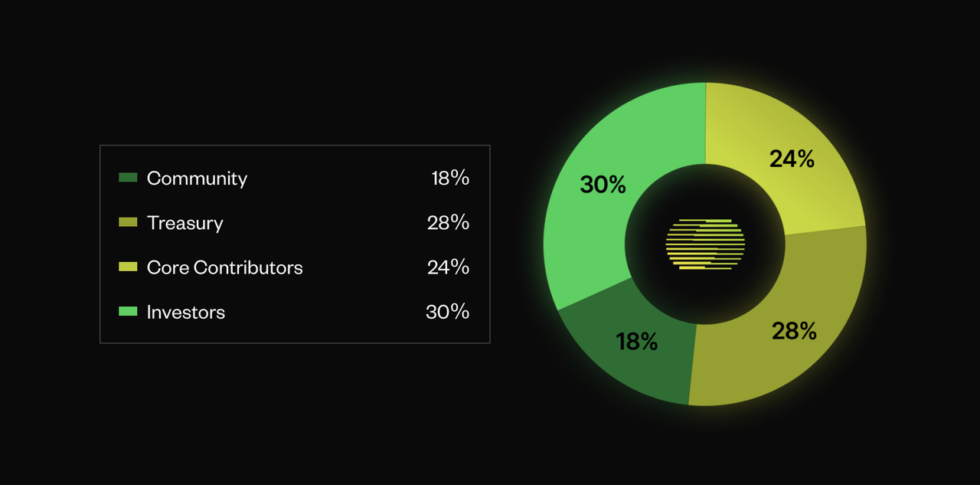Click the 30% value in the legend
The image size is (980, 485).
pos(447,312)
